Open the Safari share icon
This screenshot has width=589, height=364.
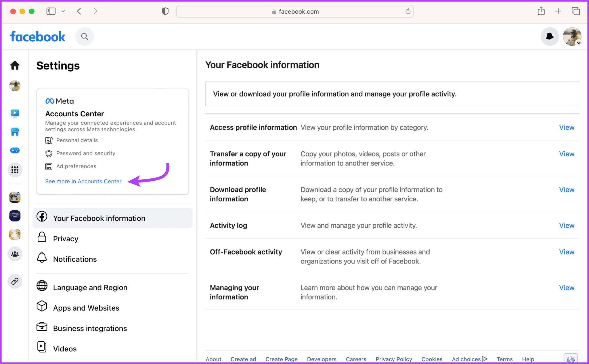(541, 11)
